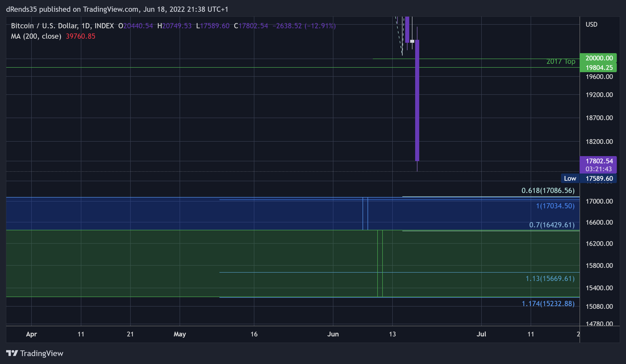Screen dimensions: 626x364
Task: Click the large purple daily candle body
Action: pyautogui.click(x=417, y=100)
